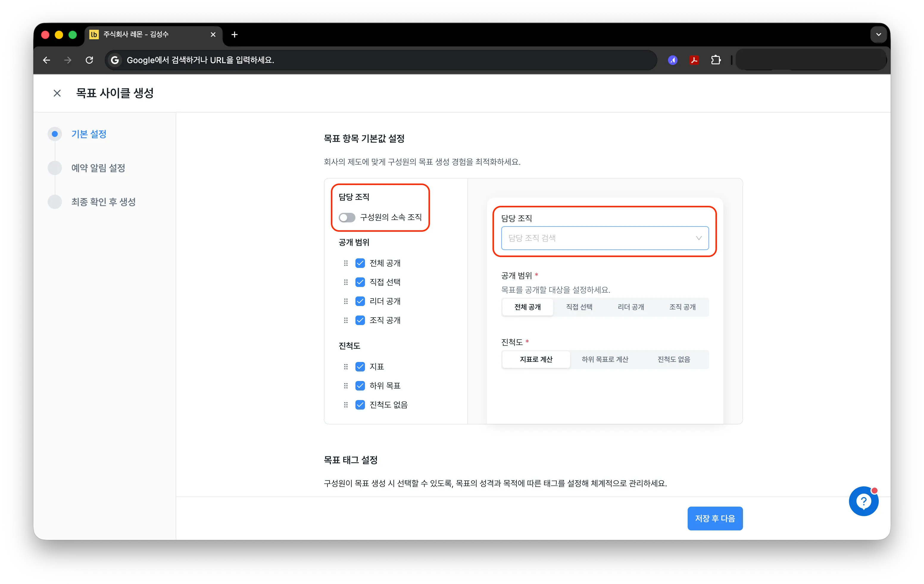Select the 전체 공개 visibility tab
924x584 pixels.
coord(527,307)
